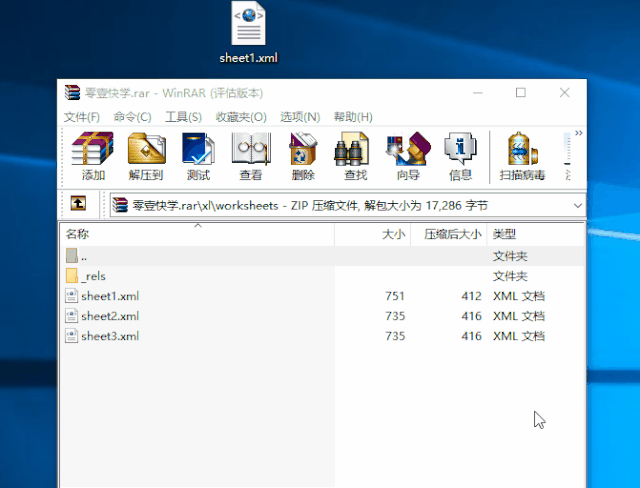Select sheet1.xml in the archive list
This screenshot has height=488, width=640.
tap(322, 296)
